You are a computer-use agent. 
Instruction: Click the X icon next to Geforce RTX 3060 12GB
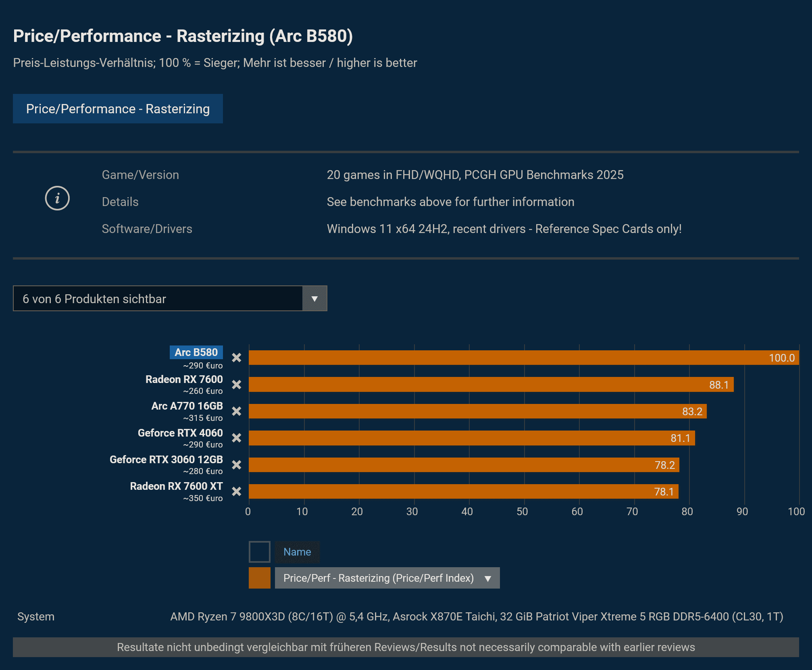pyautogui.click(x=237, y=465)
